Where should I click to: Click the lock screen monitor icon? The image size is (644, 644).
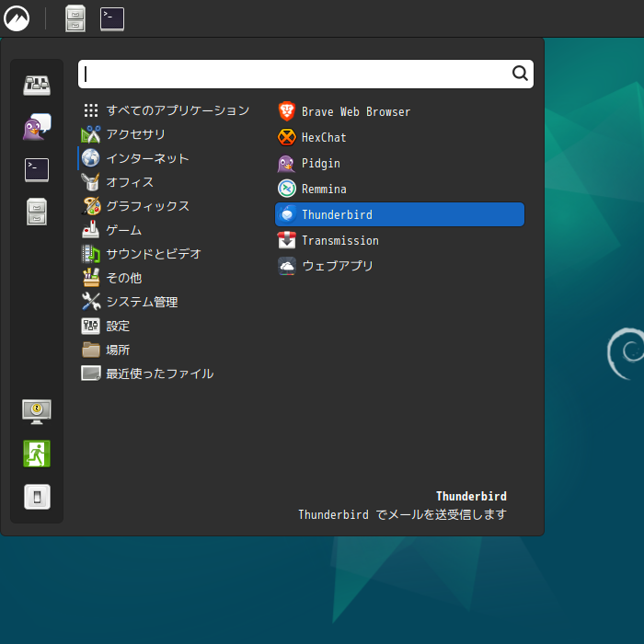(x=37, y=411)
